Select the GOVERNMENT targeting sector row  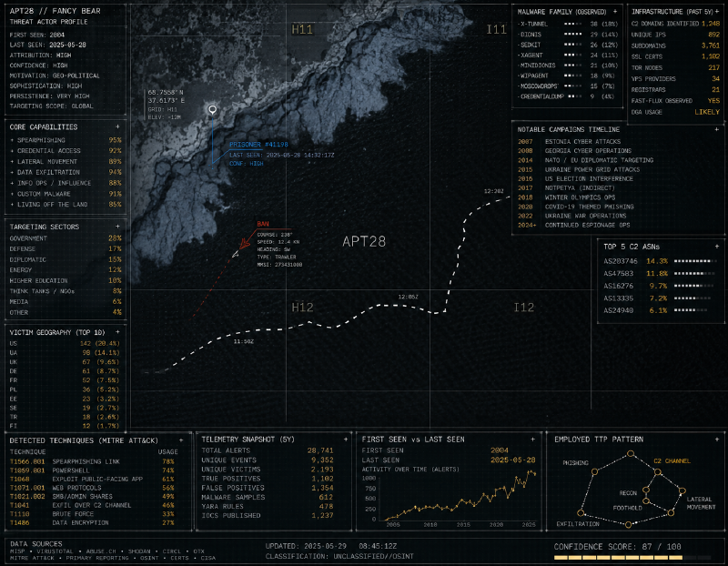click(x=66, y=238)
